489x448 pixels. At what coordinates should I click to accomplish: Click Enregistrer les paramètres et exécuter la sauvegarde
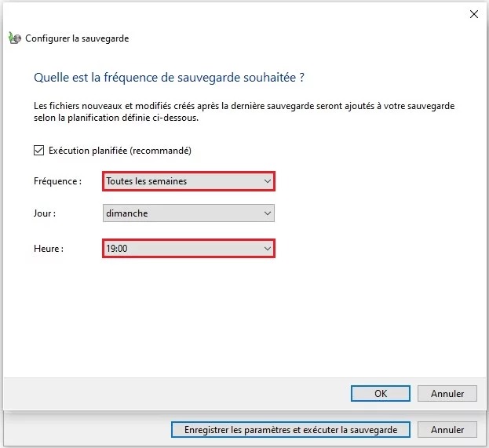pos(290,430)
